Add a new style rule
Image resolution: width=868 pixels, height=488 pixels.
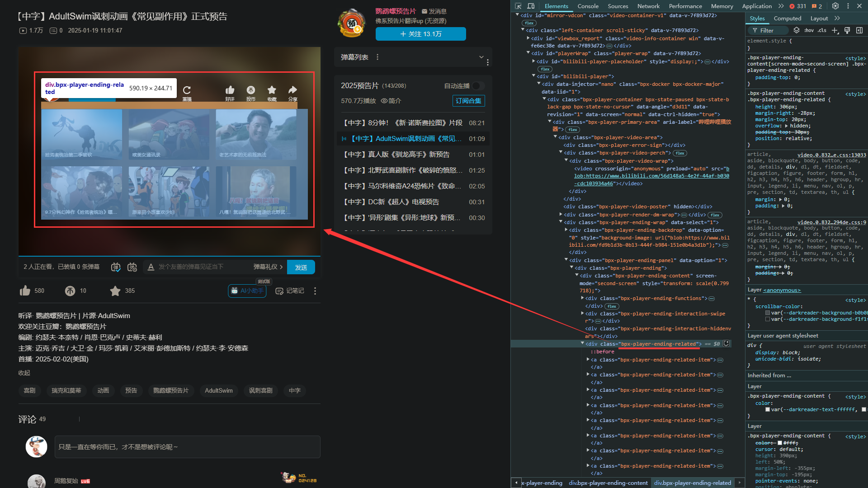835,30
